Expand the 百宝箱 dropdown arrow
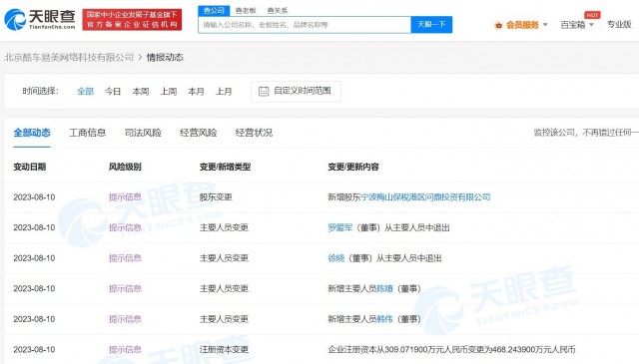The width and height of the screenshot is (639, 364). (592, 25)
